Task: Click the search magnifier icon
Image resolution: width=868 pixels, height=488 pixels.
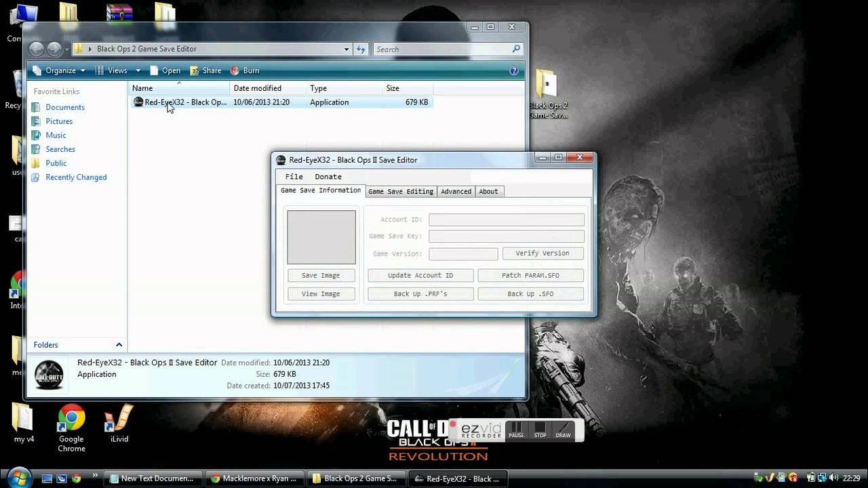Action: point(516,49)
